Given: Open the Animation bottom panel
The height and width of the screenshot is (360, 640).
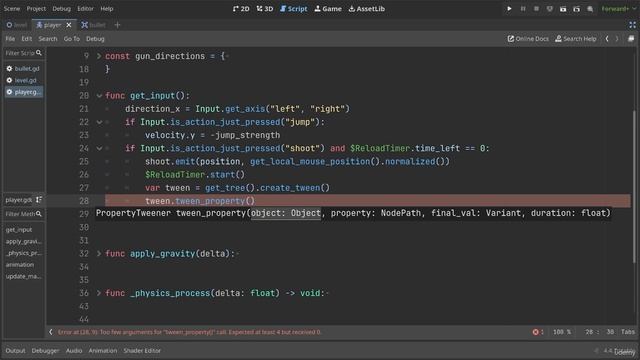Looking at the screenshot, I should [103, 351].
